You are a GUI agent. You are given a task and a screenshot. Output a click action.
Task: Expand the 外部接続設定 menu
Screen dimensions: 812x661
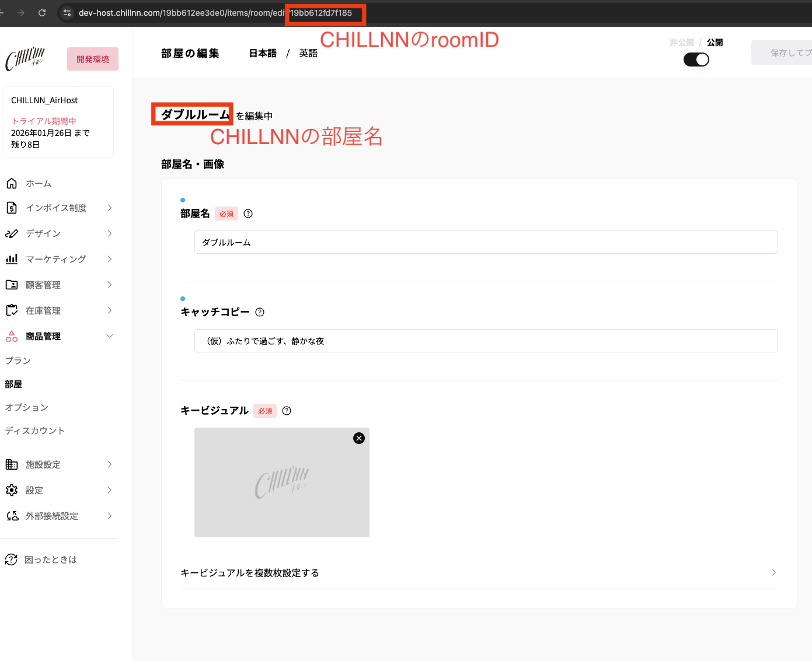pyautogui.click(x=110, y=516)
